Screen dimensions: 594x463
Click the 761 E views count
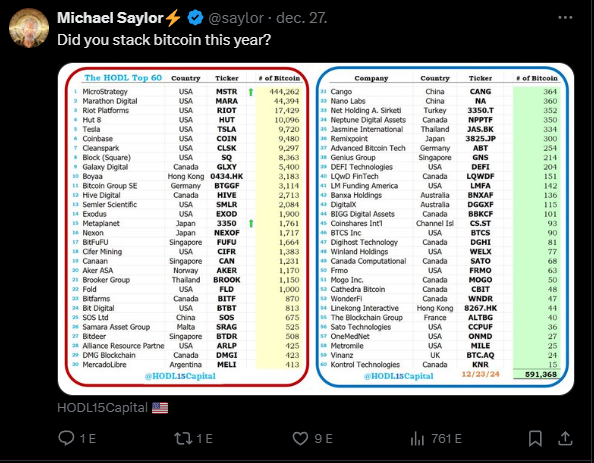pyautogui.click(x=446, y=439)
